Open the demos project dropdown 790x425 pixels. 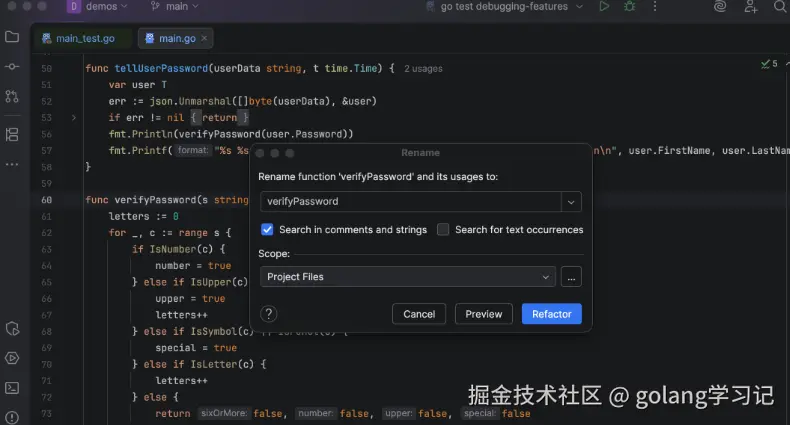[x=98, y=7]
